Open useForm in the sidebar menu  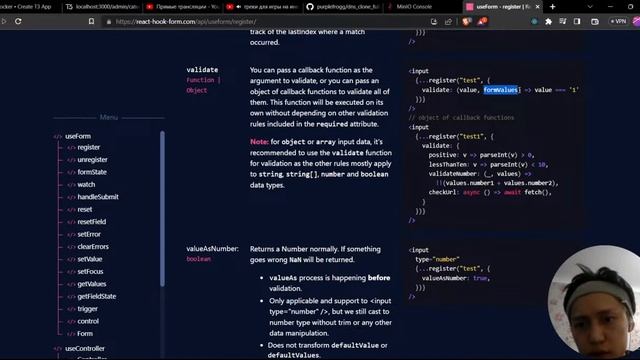(78, 136)
